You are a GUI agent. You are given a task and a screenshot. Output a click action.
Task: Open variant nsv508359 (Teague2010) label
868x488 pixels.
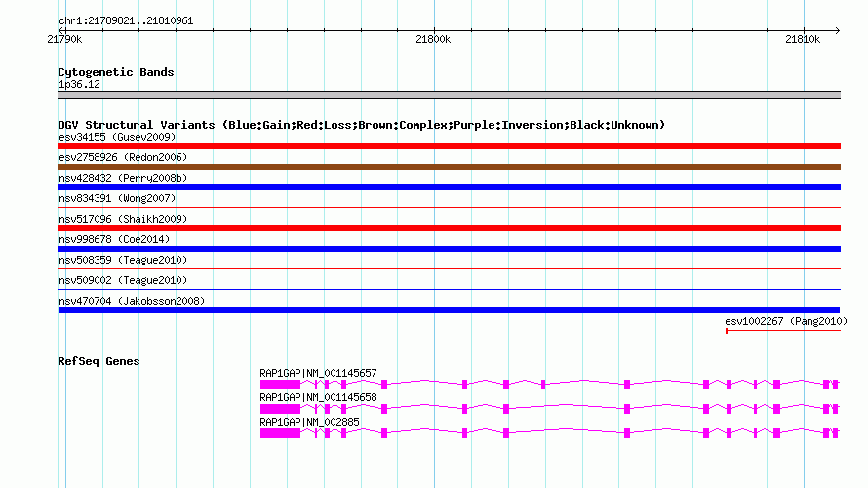(123, 260)
